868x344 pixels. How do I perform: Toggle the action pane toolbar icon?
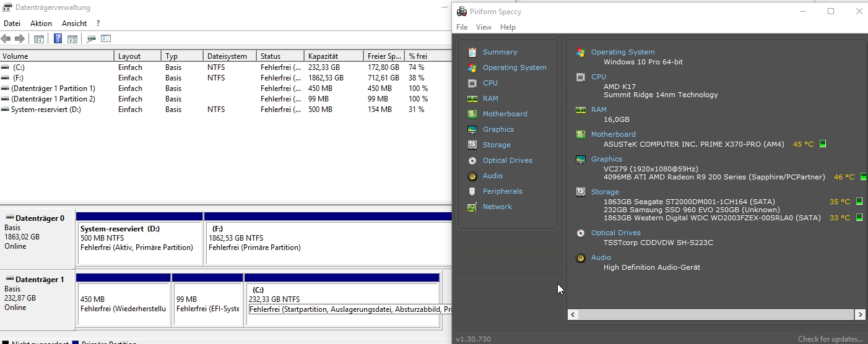click(x=72, y=38)
